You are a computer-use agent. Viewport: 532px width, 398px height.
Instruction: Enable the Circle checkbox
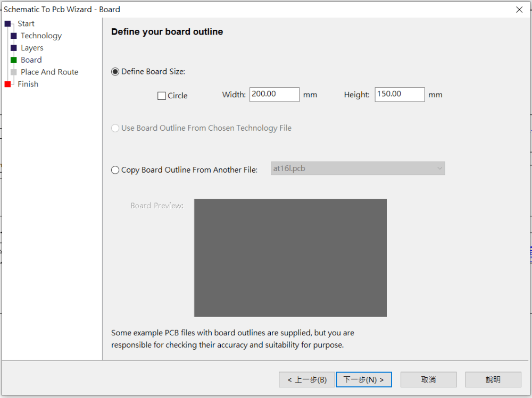[162, 96]
